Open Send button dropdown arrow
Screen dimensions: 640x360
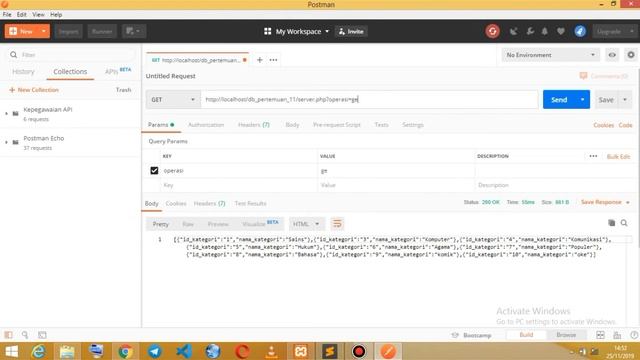[582, 100]
